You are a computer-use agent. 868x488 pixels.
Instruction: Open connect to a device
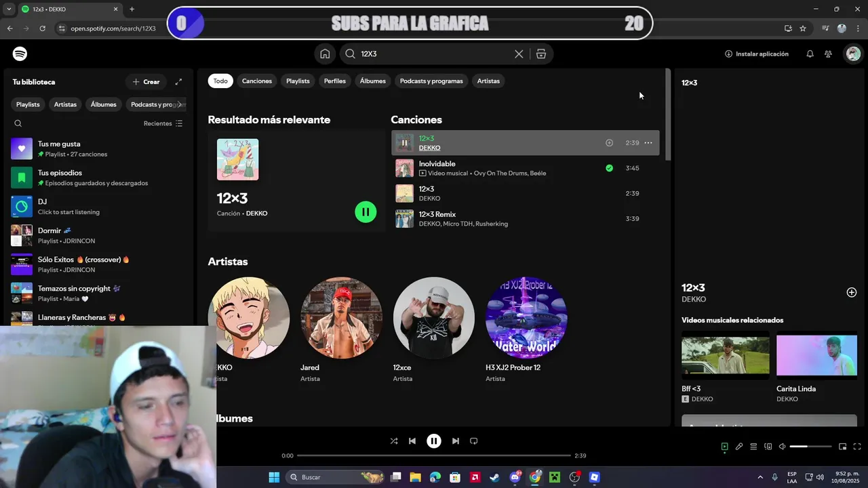768,447
